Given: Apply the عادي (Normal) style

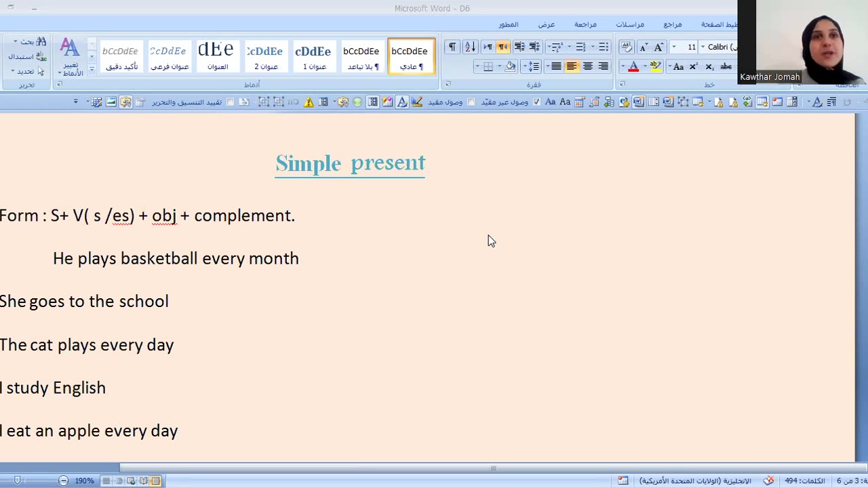Looking at the screenshot, I should tap(411, 56).
